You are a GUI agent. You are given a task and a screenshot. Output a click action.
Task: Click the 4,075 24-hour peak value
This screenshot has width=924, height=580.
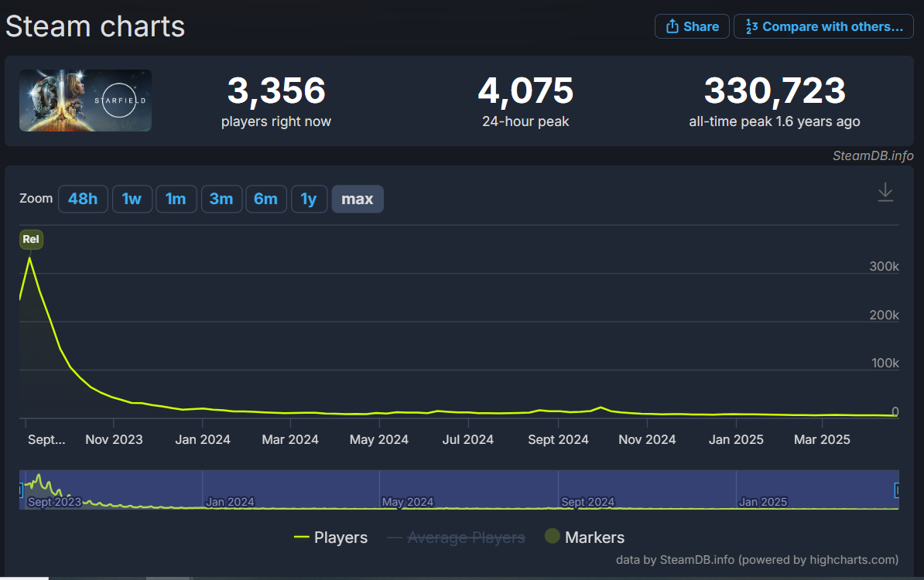click(525, 90)
